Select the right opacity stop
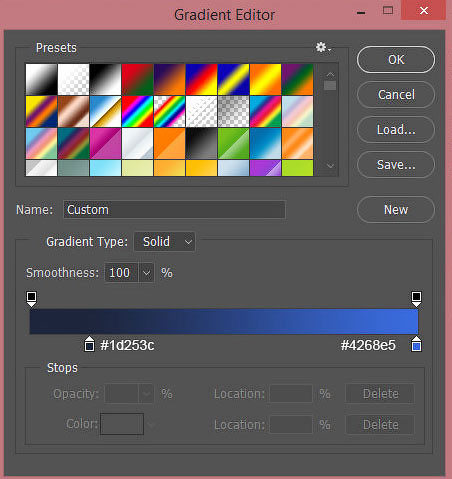 (416, 299)
